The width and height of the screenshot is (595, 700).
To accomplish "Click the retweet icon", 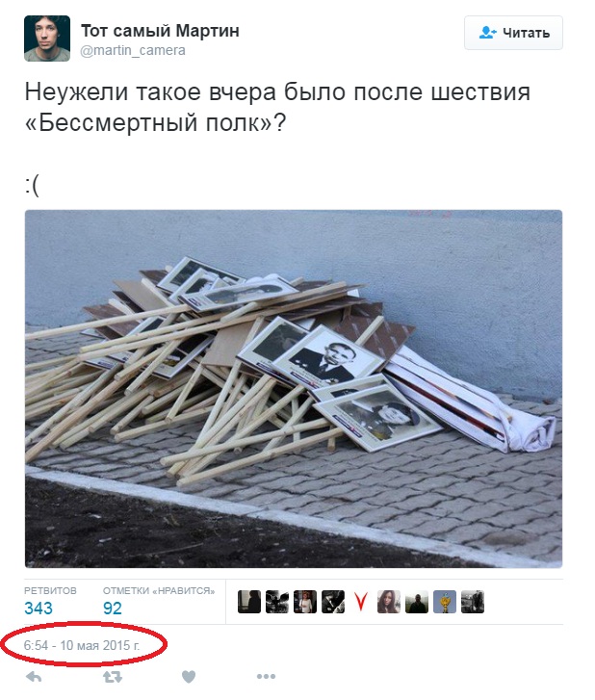I will pos(112,677).
